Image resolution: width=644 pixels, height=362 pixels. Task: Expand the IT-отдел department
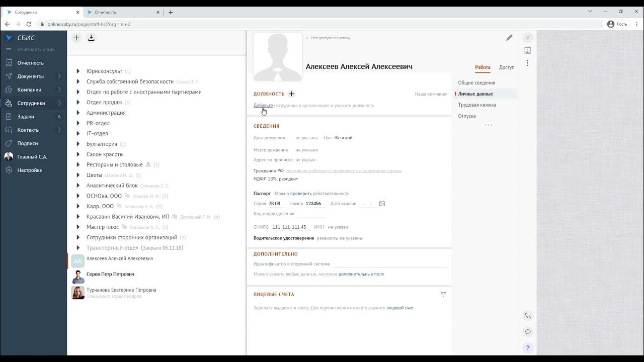(x=78, y=134)
